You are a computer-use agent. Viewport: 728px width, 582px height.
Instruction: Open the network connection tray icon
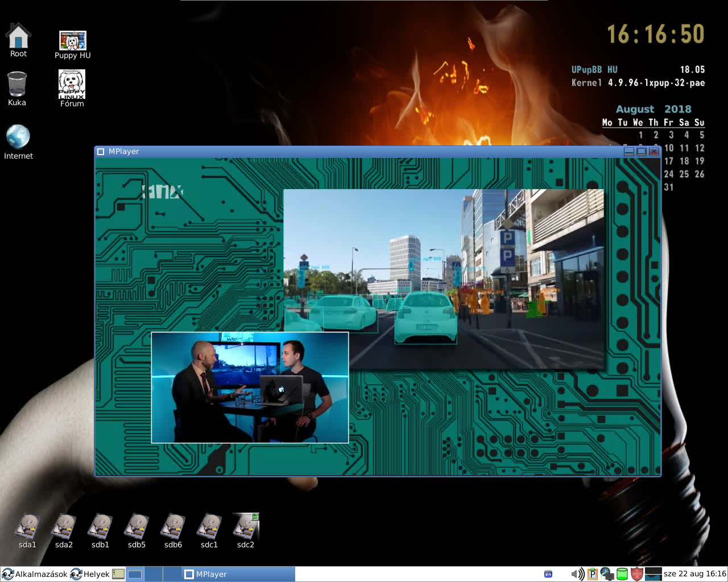pyautogui.click(x=607, y=574)
